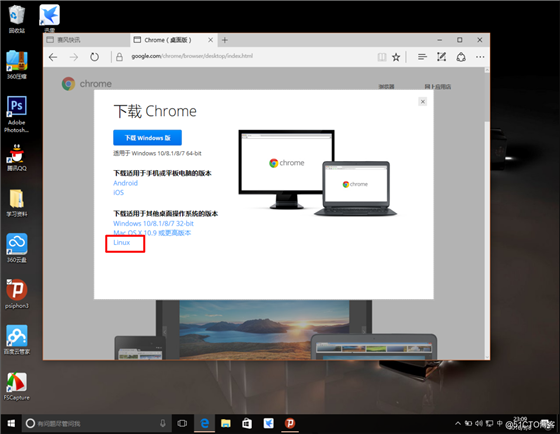Launch the FSCapture desktop shortcut
Screen dimensions: 560x434
16,386
